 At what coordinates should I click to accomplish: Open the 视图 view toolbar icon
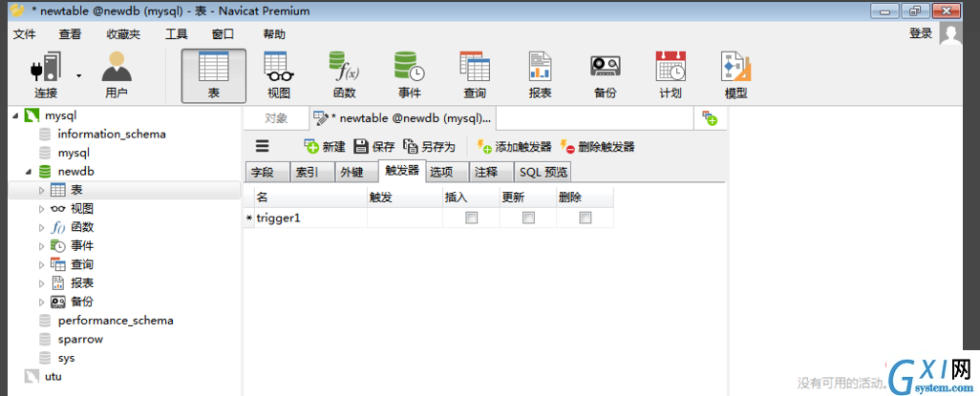(279, 75)
